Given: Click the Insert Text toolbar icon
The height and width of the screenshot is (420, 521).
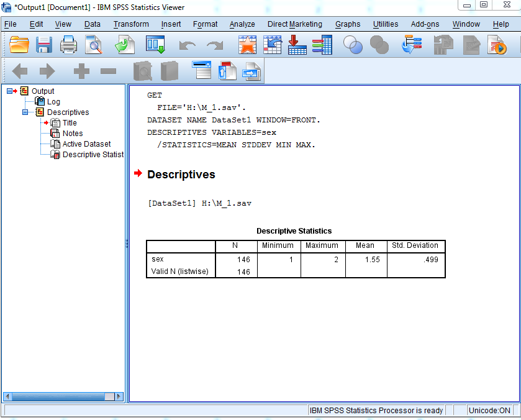Looking at the screenshot, I should [251, 71].
